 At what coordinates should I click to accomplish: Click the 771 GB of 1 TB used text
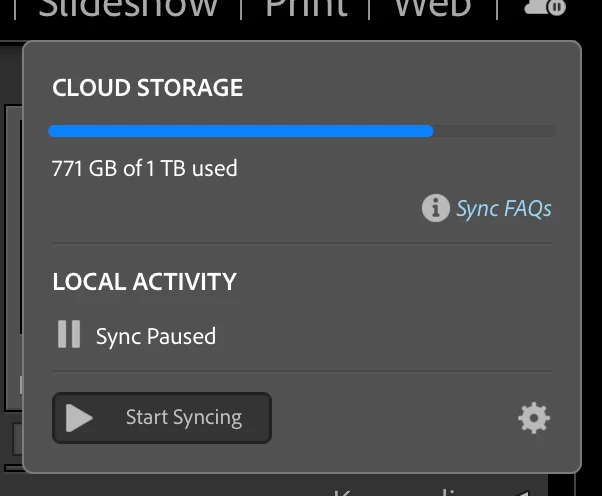point(144,168)
